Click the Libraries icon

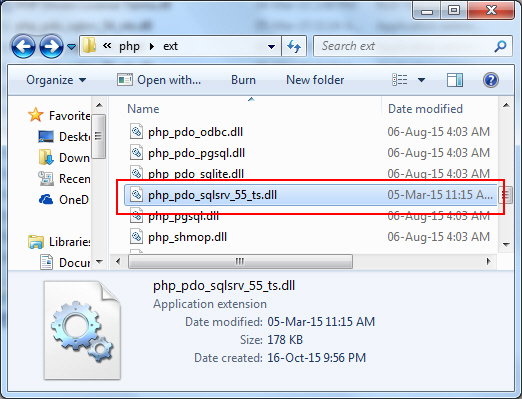click(36, 241)
